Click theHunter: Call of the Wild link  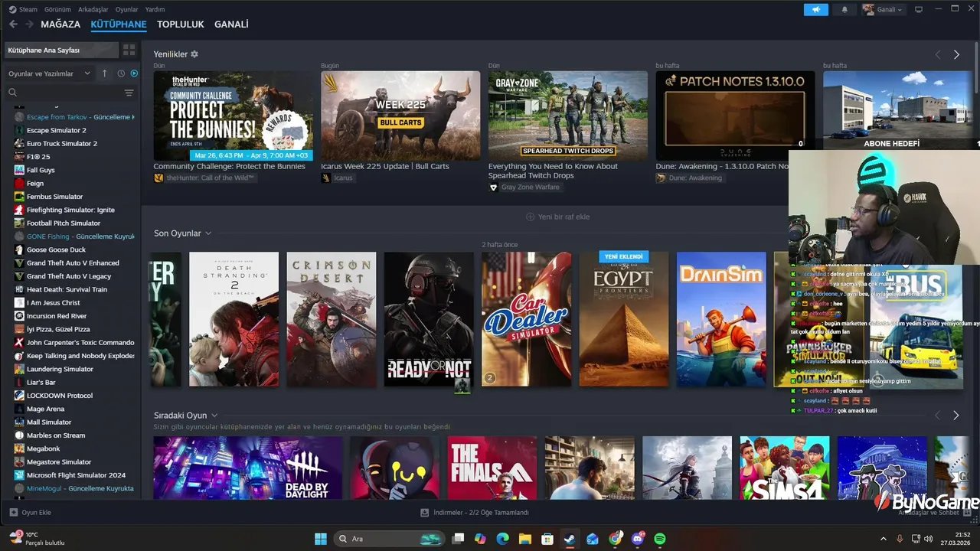click(x=211, y=178)
